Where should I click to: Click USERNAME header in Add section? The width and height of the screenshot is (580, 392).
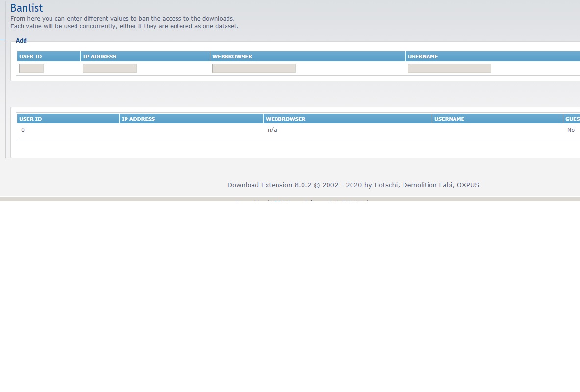coord(423,56)
